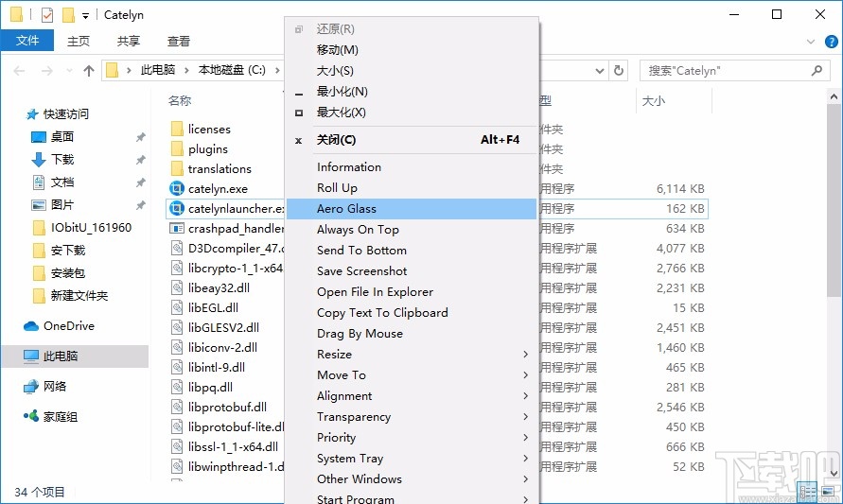Select Save Screenshot menu entry
Viewport: 843px width, 504px height.
click(x=412, y=270)
